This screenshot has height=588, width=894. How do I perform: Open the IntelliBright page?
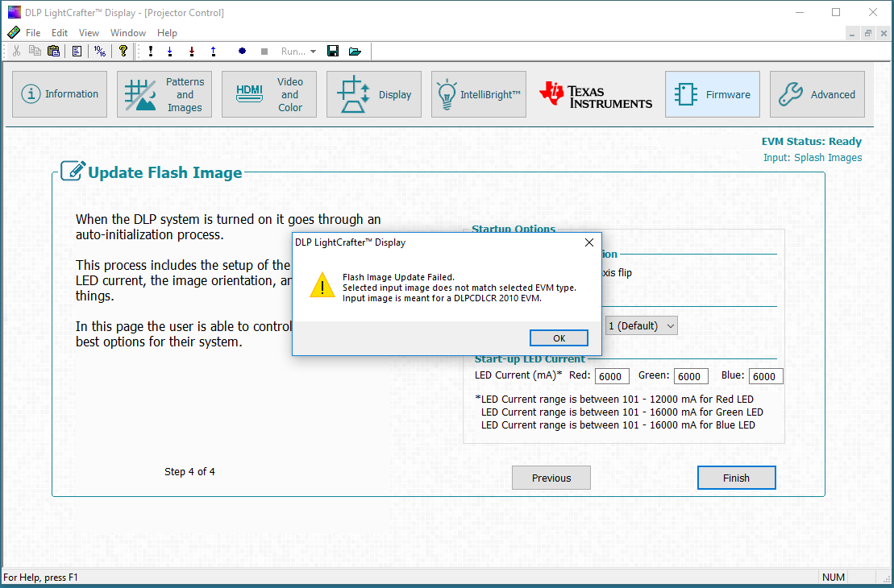479,94
